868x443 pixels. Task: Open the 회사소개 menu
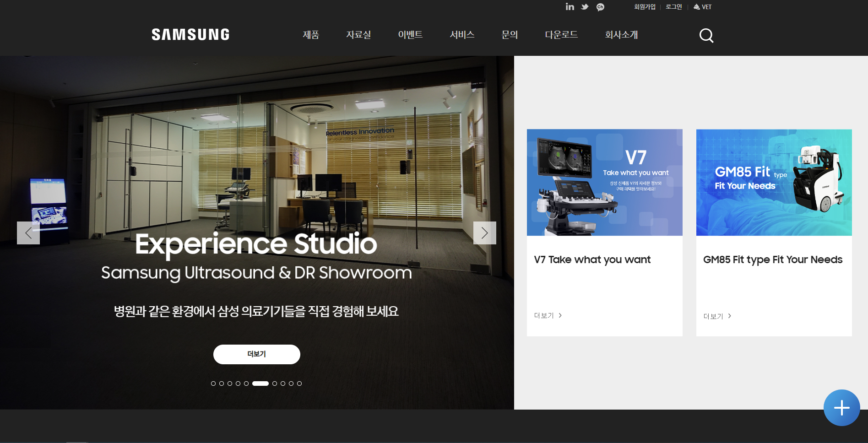[x=621, y=35]
